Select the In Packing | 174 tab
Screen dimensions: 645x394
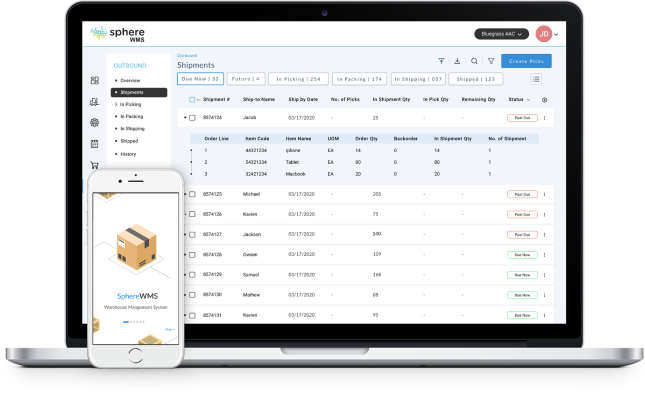click(359, 79)
